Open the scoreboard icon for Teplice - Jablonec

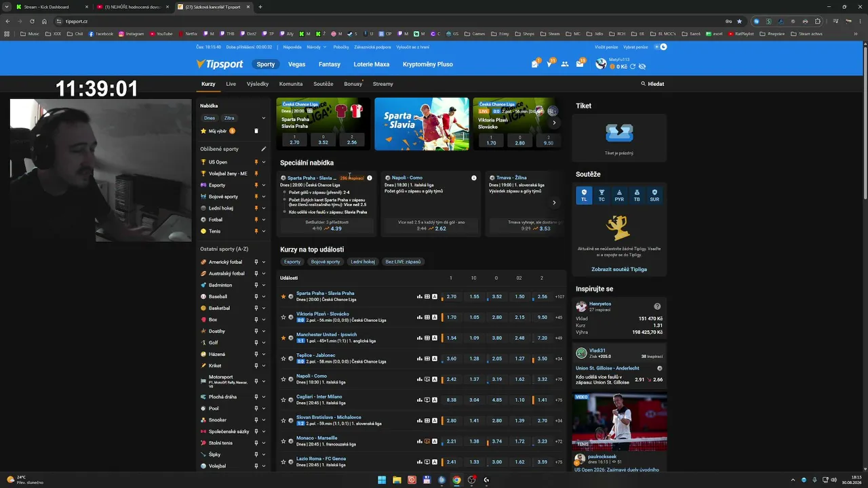(x=427, y=358)
